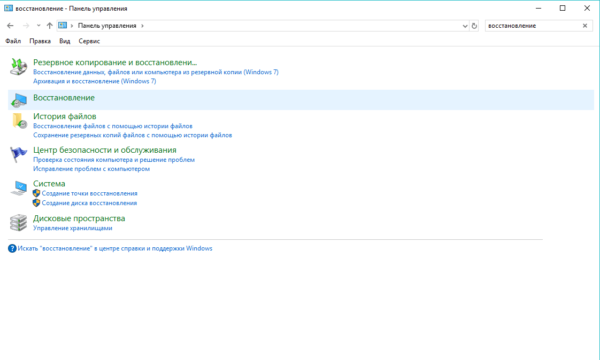Open the Восстановление heading link

(x=64, y=98)
